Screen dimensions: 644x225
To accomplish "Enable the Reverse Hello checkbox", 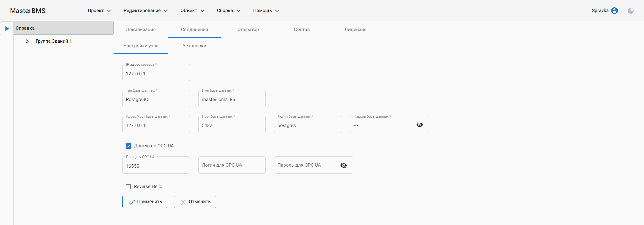I will point(128,187).
